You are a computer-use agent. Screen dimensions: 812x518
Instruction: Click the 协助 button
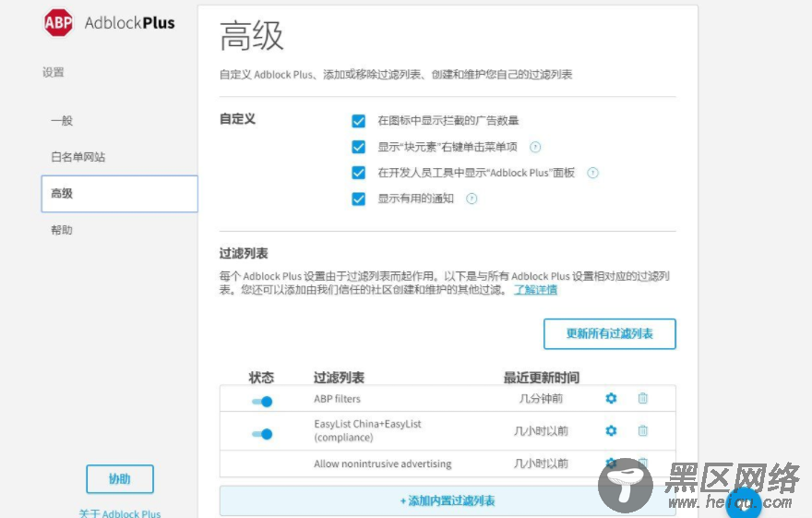pyautogui.click(x=120, y=478)
